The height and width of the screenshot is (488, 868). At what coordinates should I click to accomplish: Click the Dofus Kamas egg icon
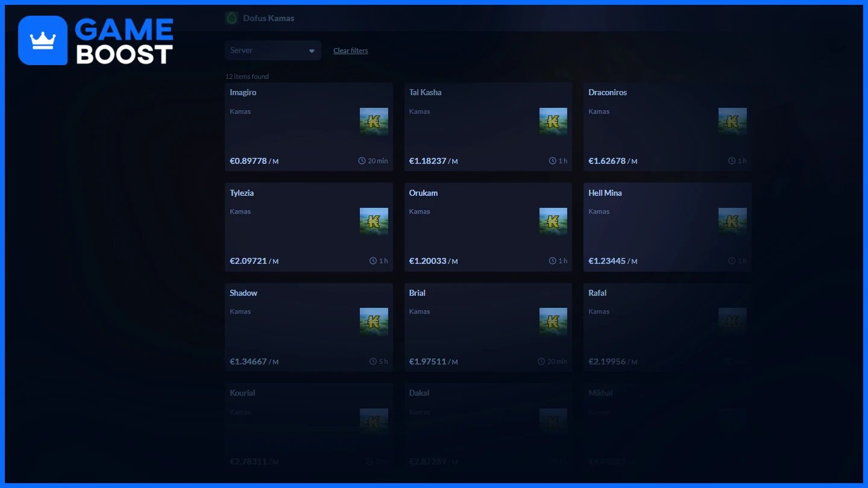(231, 18)
